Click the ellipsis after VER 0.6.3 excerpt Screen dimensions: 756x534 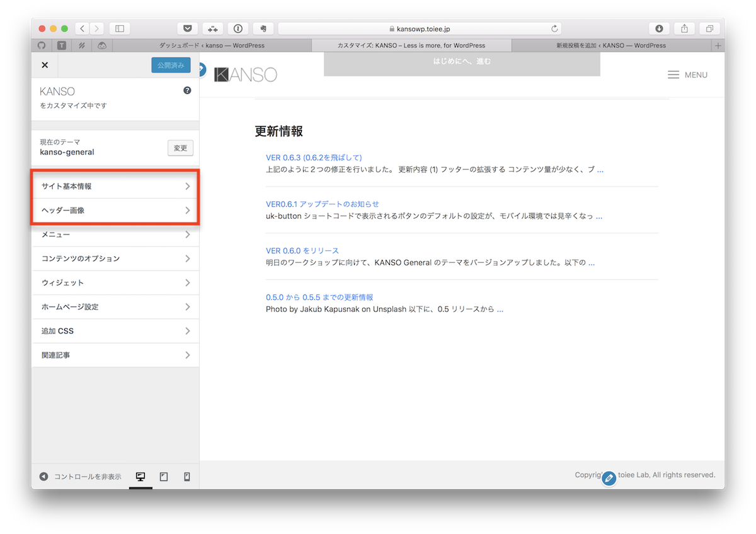[x=600, y=170]
